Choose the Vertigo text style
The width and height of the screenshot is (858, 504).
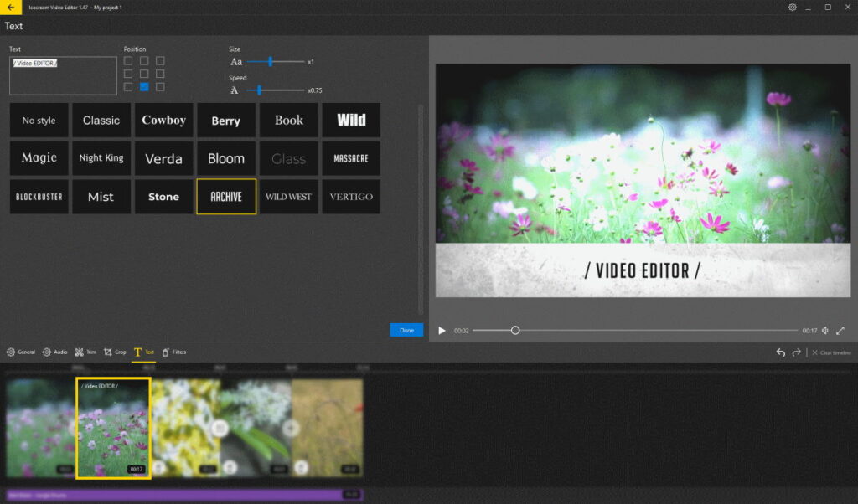(351, 196)
